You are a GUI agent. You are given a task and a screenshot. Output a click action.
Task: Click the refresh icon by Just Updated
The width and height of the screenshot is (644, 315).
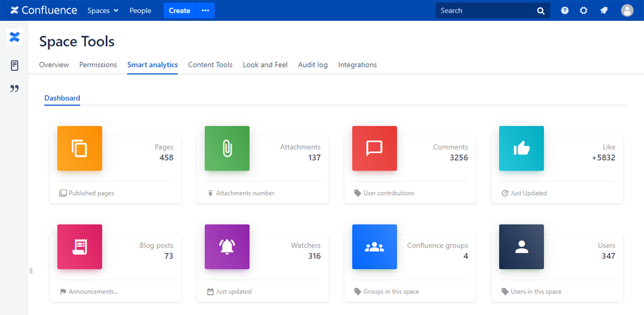tap(505, 193)
